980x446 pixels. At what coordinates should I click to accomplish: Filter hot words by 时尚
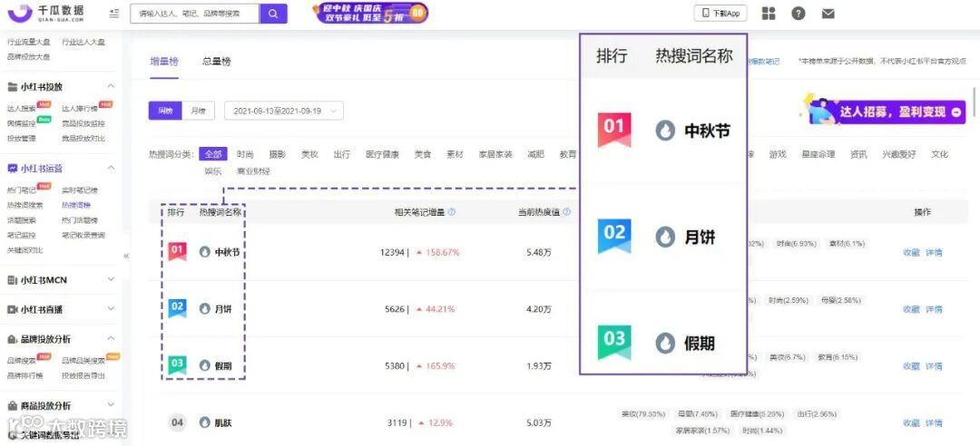click(x=245, y=154)
